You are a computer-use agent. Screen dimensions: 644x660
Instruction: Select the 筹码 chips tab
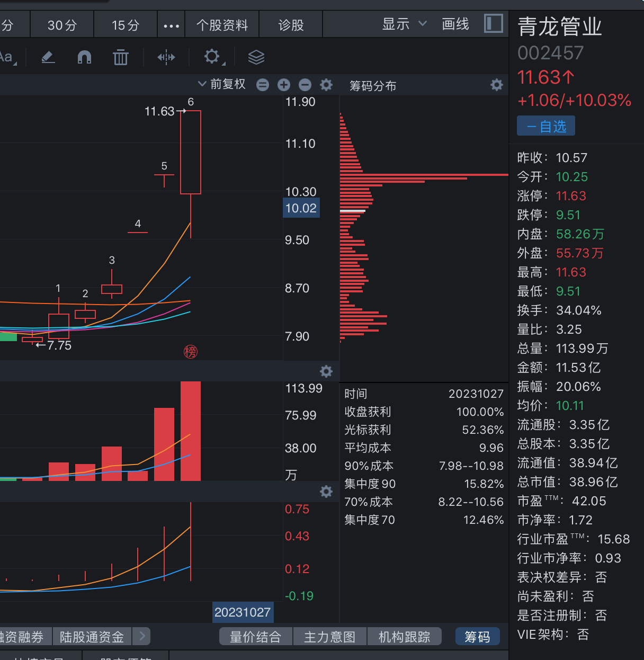point(478,637)
